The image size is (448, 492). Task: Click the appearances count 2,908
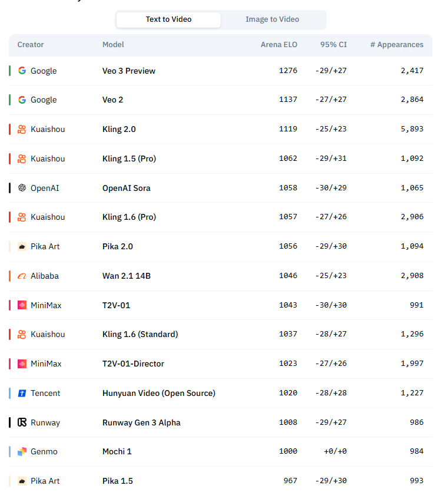412,276
